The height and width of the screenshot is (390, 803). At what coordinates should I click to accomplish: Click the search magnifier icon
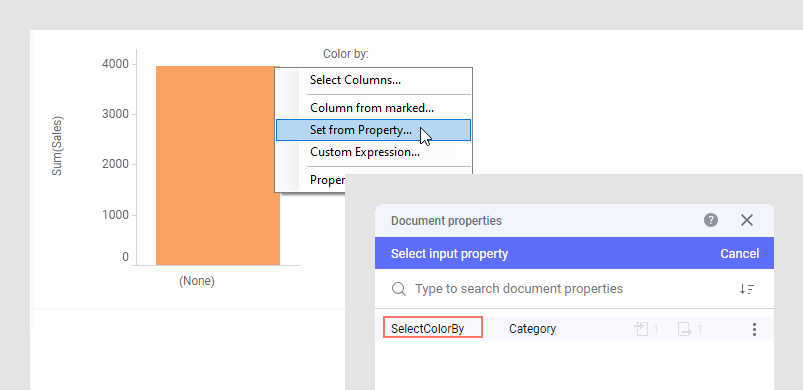(x=399, y=289)
